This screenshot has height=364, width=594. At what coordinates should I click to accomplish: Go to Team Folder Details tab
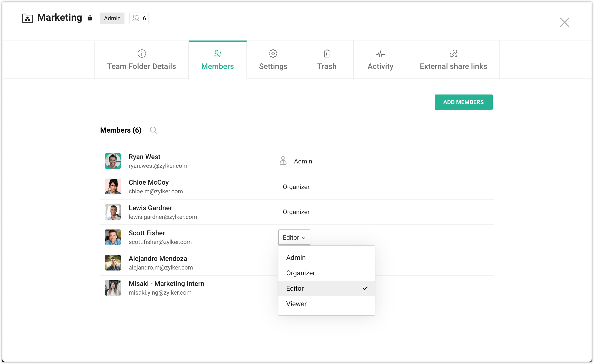141,60
